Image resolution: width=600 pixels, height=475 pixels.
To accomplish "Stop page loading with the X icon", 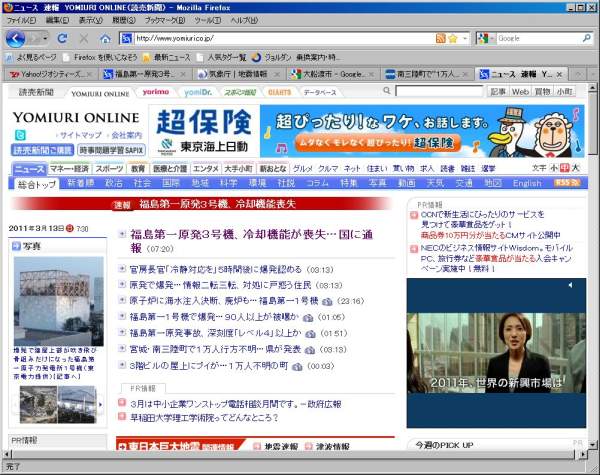I will coord(84,39).
